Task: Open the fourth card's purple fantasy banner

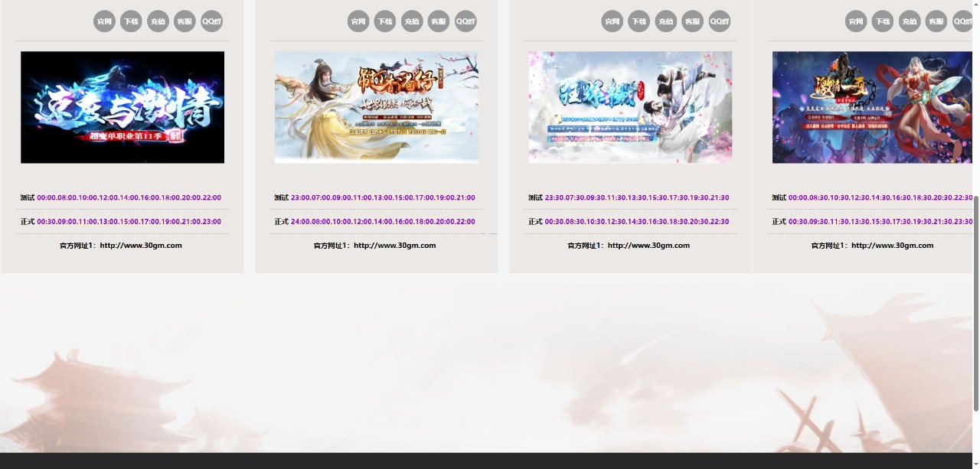Action: (x=872, y=107)
